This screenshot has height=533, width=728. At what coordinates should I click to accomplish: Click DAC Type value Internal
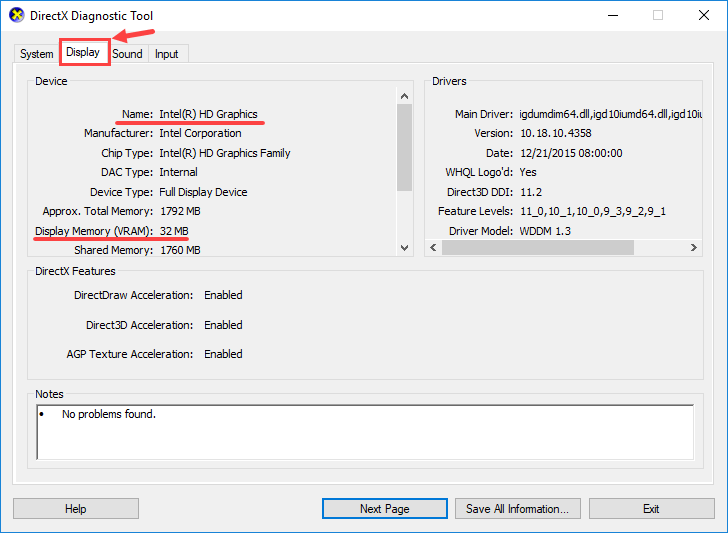(x=178, y=172)
